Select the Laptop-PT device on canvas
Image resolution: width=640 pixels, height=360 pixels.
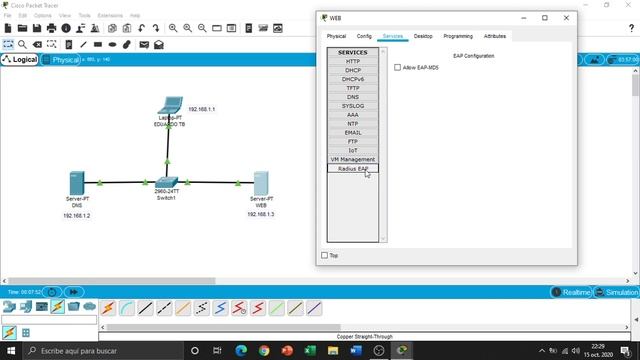pyautogui.click(x=170, y=105)
